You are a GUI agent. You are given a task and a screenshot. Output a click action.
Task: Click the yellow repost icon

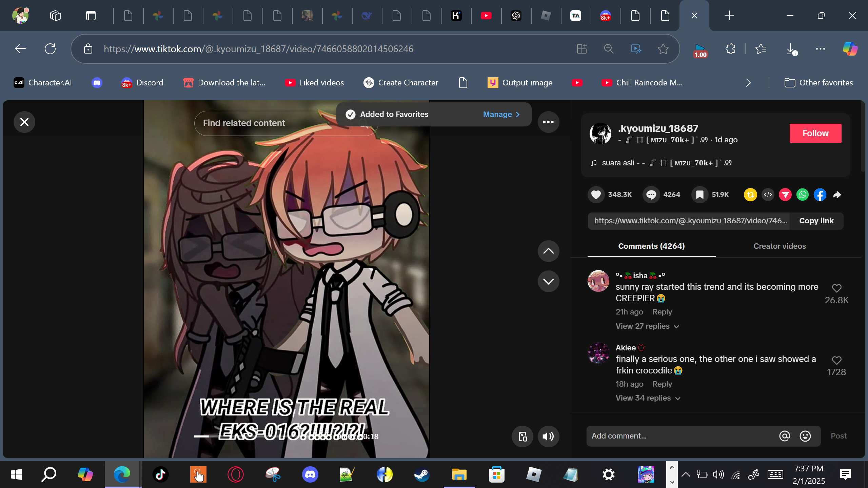click(x=750, y=195)
